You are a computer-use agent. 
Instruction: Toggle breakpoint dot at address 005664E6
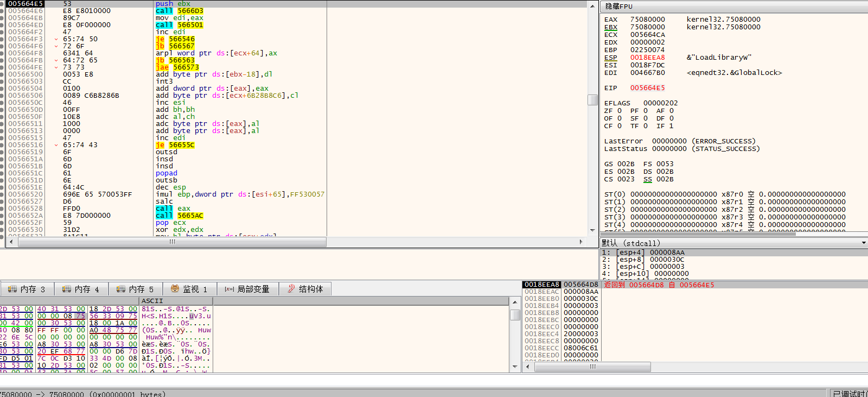pos(2,11)
